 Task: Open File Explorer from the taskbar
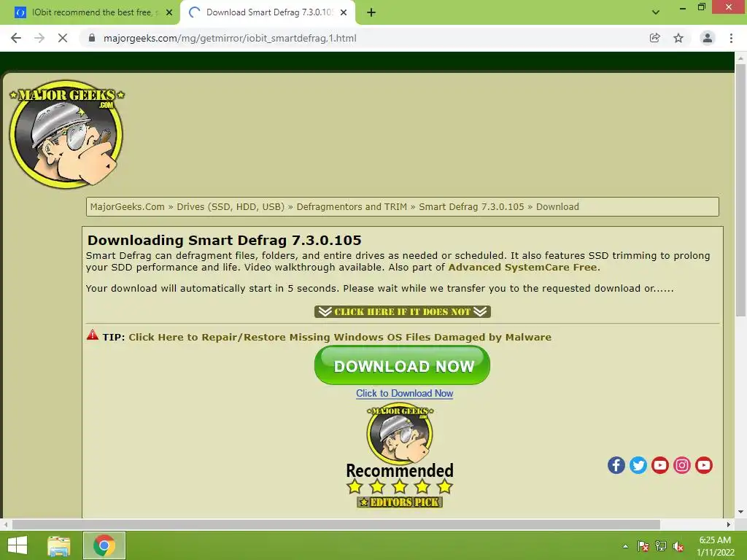59,545
